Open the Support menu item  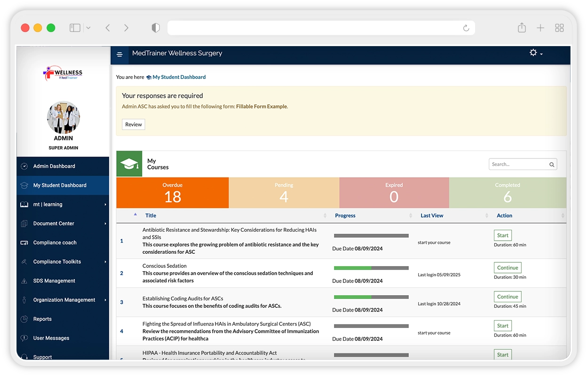[42, 357]
